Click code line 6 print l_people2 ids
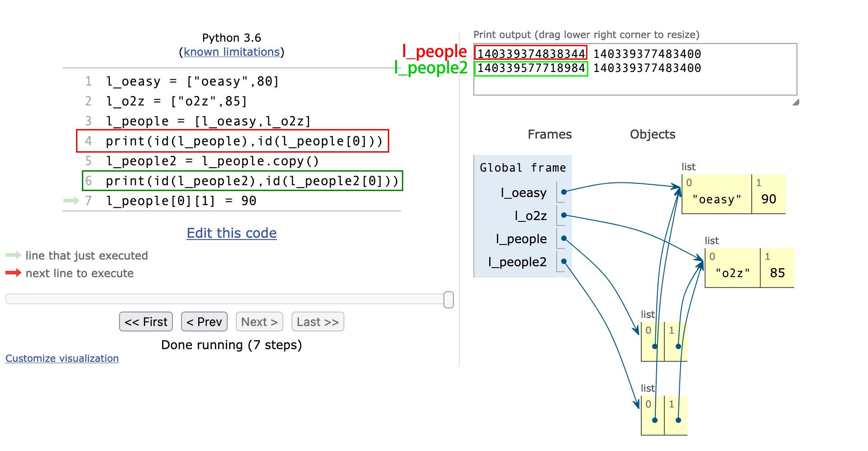Viewport: 868px width, 451px height. pos(252,181)
